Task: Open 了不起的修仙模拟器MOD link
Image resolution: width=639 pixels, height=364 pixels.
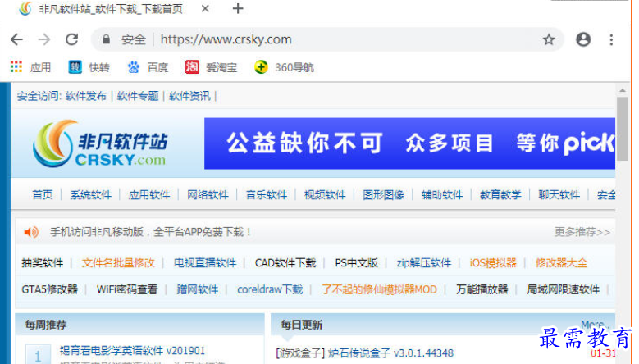Action: coord(380,289)
